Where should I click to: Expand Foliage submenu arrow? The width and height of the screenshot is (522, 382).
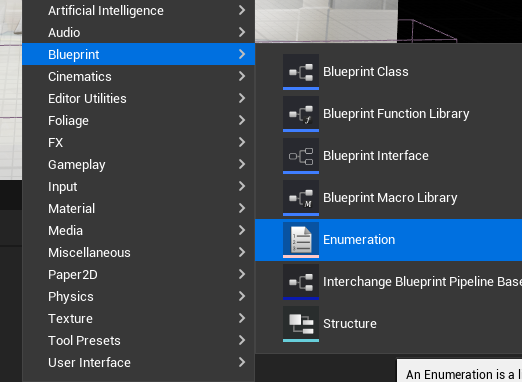click(242, 120)
